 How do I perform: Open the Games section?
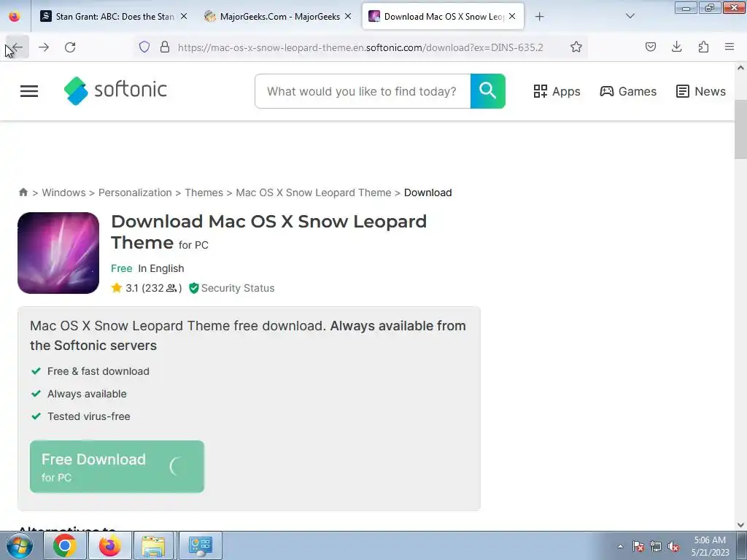point(628,91)
